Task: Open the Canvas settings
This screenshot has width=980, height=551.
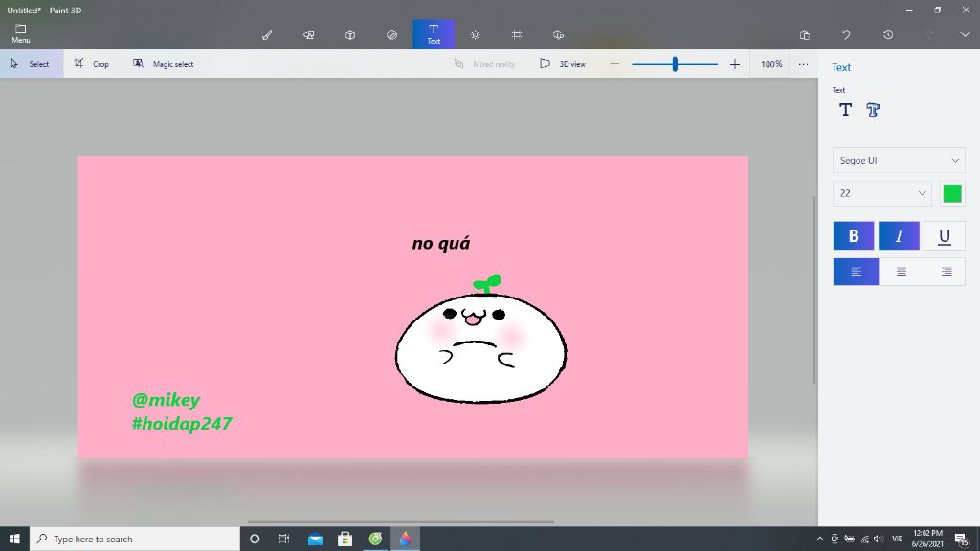Action: 517,33
